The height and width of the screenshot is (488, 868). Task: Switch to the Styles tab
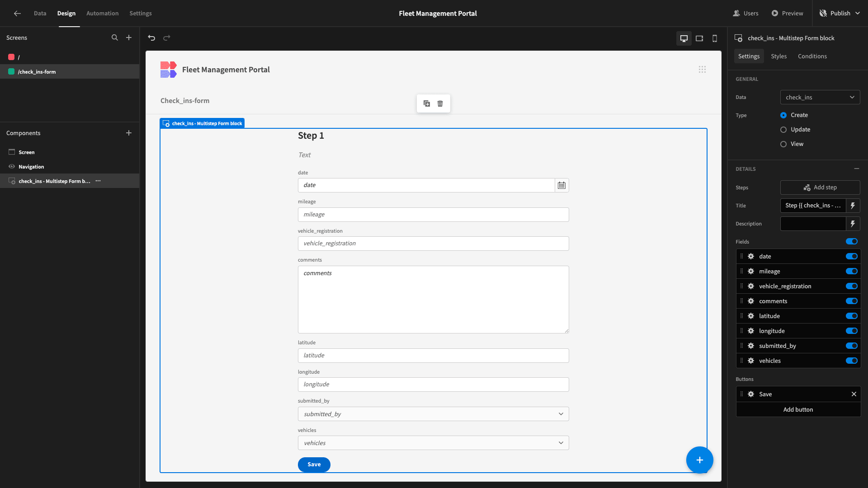pos(778,56)
